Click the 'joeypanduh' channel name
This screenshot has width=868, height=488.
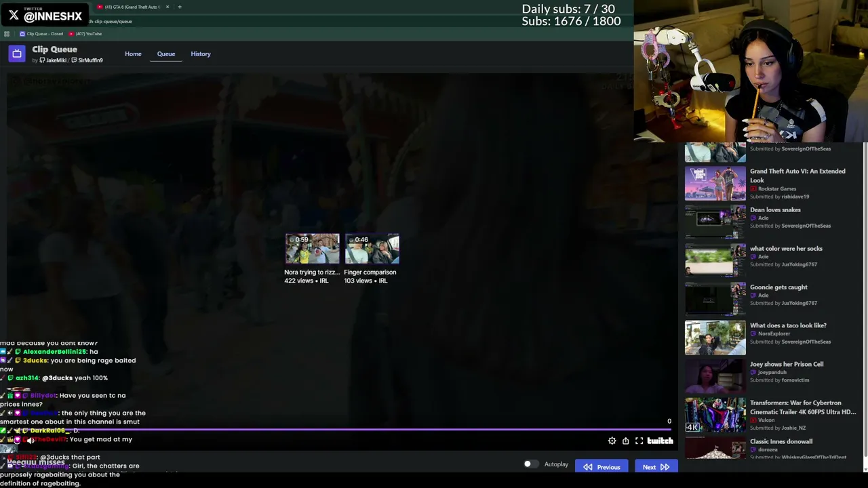tap(772, 373)
